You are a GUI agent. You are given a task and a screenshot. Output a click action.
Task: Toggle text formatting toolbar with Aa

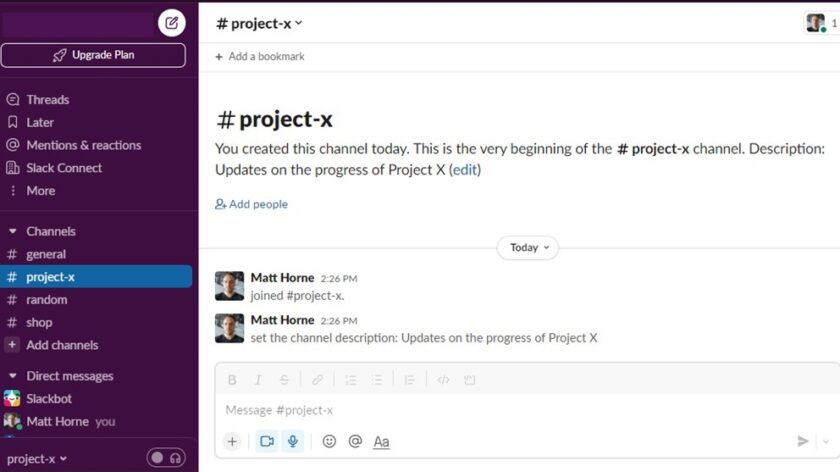tap(381, 441)
